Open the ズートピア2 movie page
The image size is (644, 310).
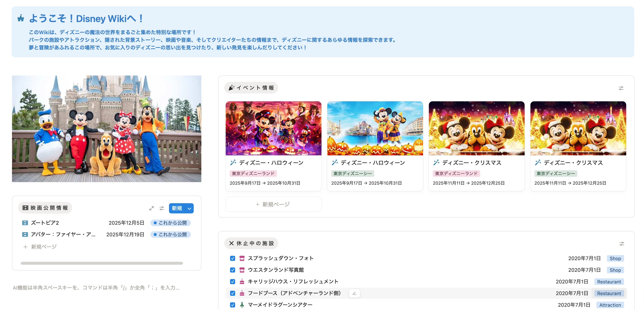[45, 223]
